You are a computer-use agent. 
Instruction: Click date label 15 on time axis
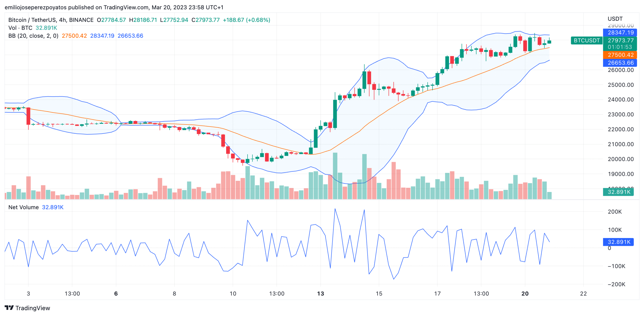[x=379, y=293]
